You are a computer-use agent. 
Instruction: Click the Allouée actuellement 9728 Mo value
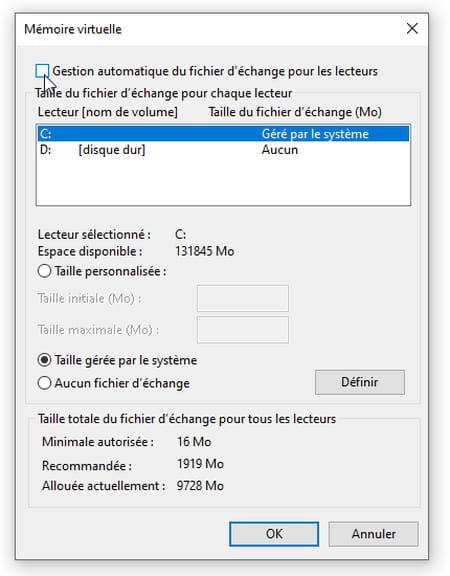coord(200,486)
